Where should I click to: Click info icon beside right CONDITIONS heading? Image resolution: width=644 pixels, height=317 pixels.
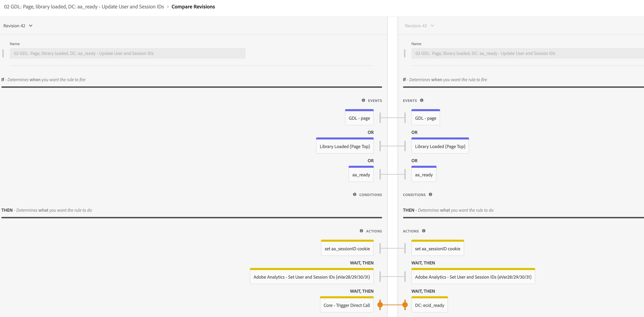pyautogui.click(x=430, y=194)
